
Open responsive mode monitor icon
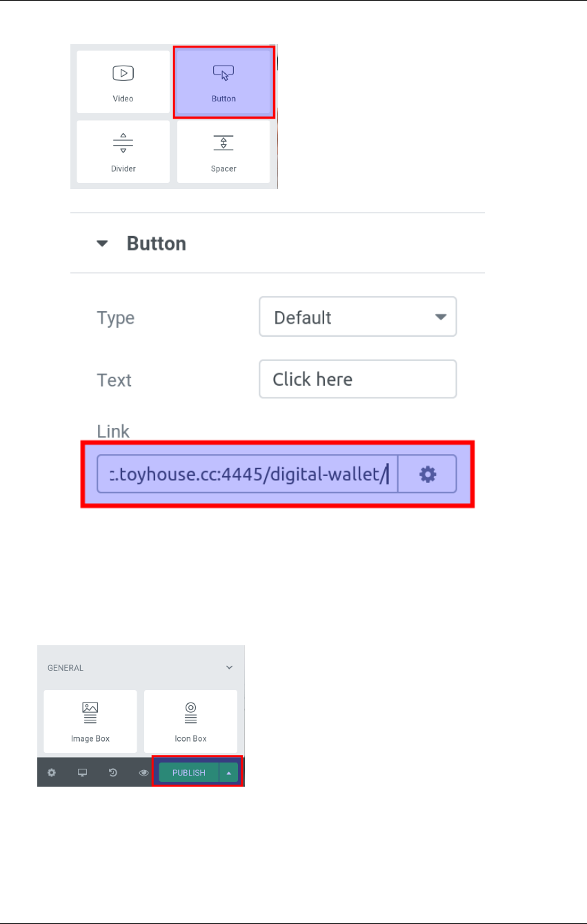point(82,773)
